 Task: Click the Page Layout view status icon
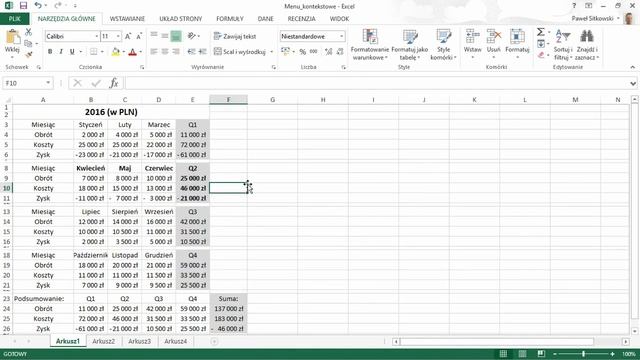522,354
